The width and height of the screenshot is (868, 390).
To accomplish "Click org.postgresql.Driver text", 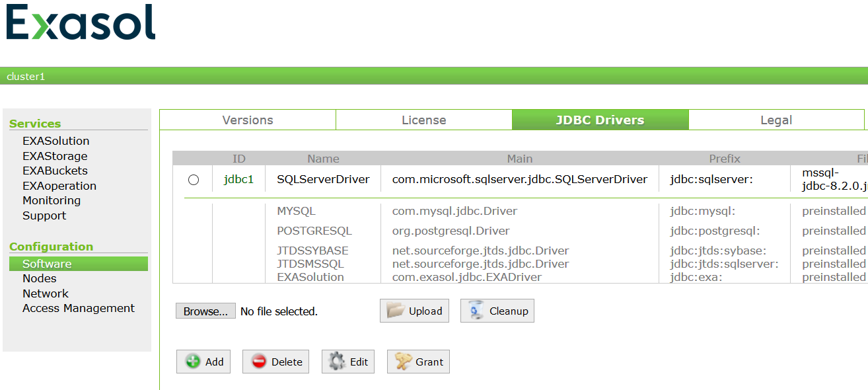I will pyautogui.click(x=451, y=231).
